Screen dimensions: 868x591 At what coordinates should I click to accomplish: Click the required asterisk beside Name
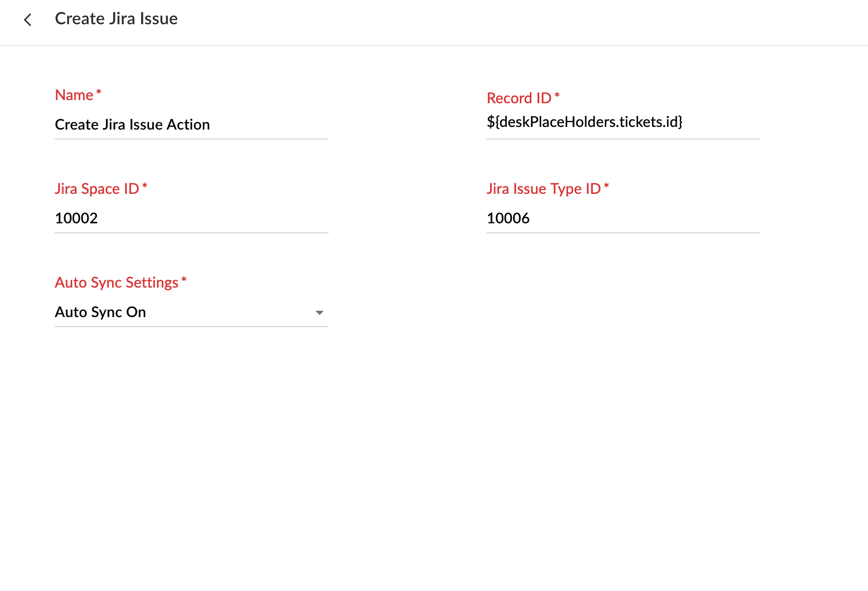coord(98,92)
